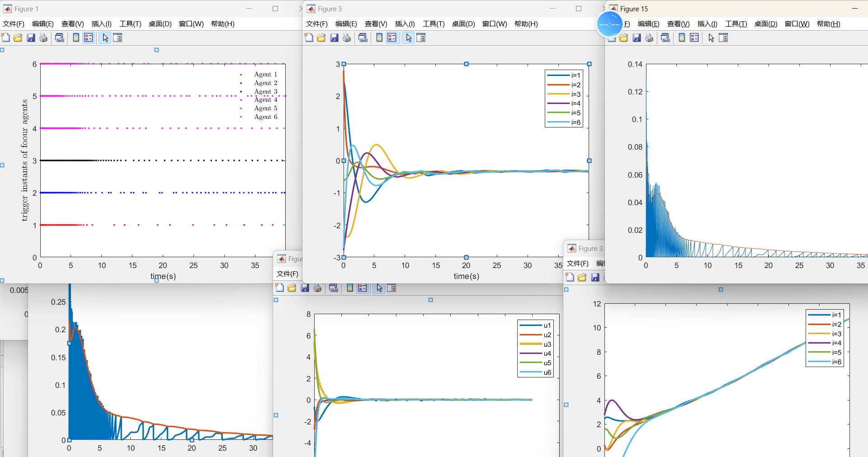This screenshot has height=457, width=868.
Task: Toggle Edit Plot arrow in Figure 15
Action: 711,38
